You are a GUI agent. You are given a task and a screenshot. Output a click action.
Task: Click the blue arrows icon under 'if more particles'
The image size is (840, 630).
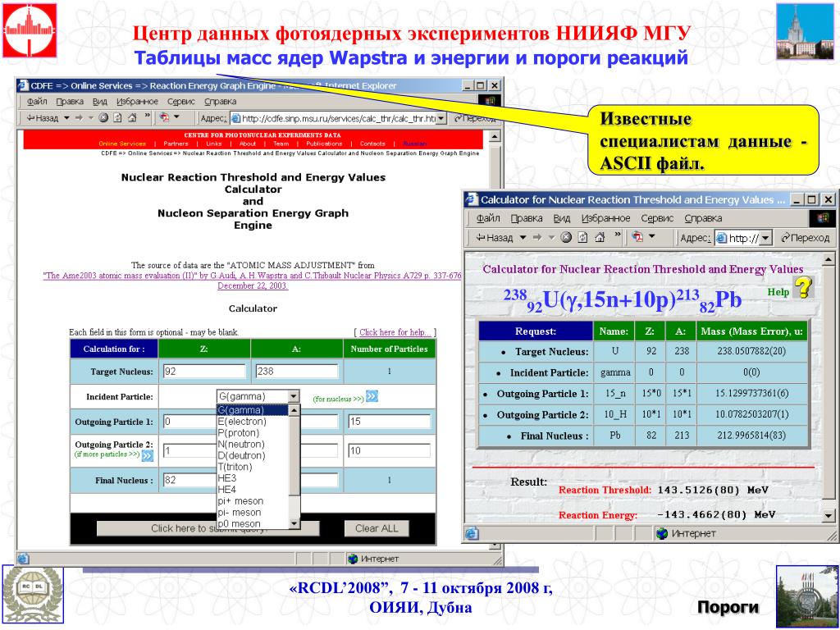148,455
